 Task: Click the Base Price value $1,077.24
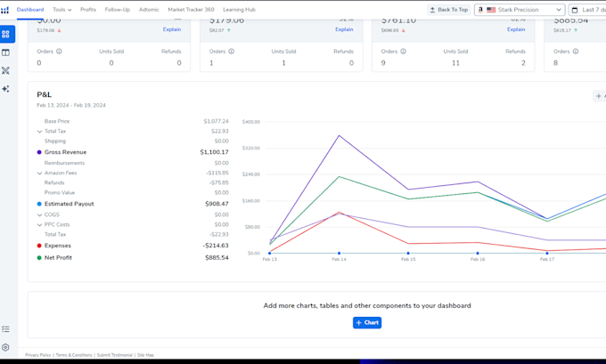[x=216, y=122]
